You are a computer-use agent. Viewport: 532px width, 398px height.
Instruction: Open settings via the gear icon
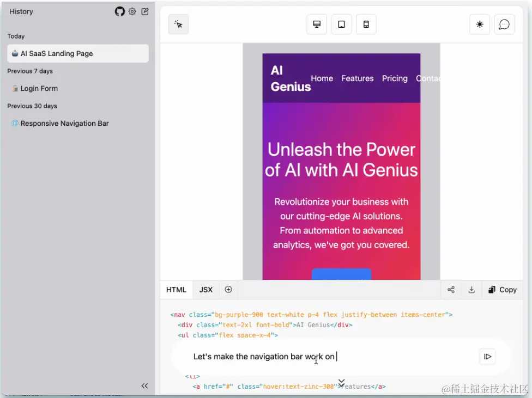coord(132,11)
